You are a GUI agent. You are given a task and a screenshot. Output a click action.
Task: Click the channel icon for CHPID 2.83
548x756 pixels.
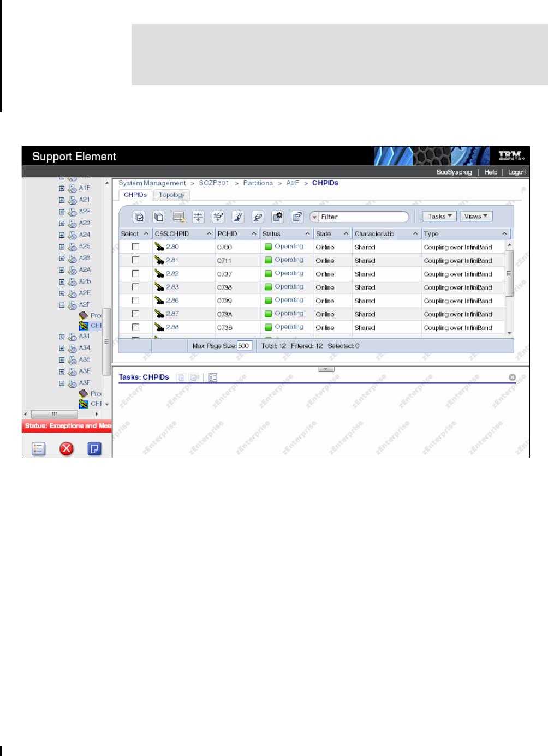[159, 287]
